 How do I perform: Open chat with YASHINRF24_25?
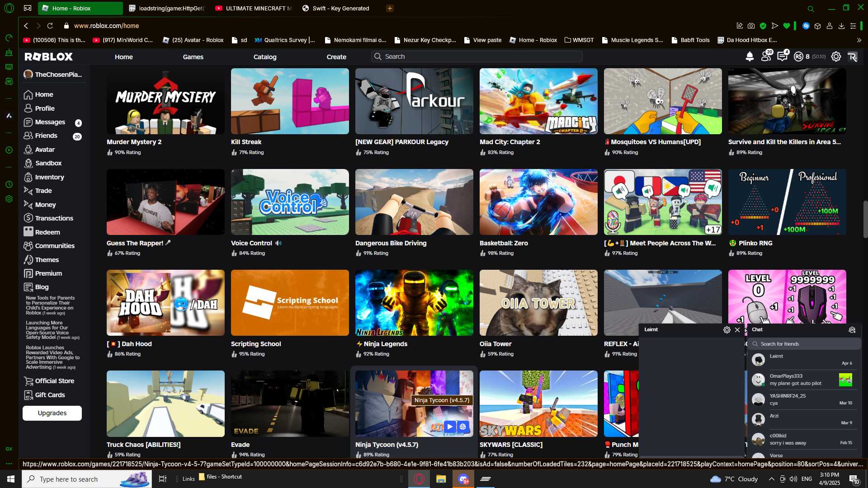[x=804, y=399]
